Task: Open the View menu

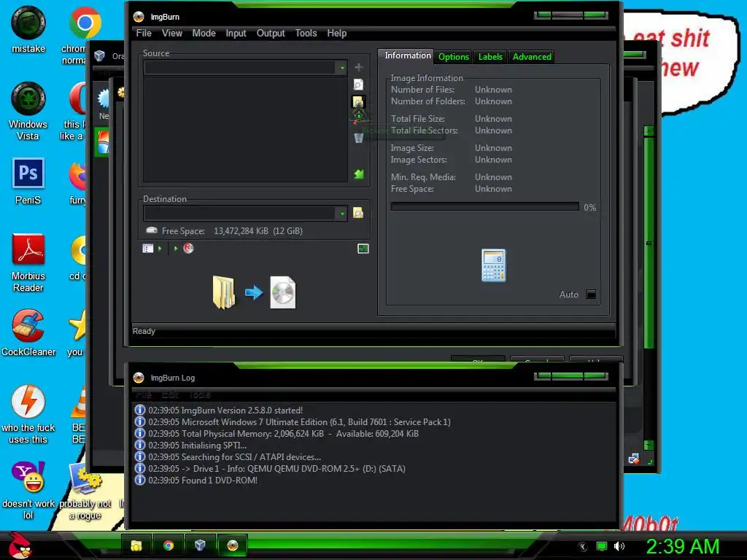Action: [x=171, y=33]
